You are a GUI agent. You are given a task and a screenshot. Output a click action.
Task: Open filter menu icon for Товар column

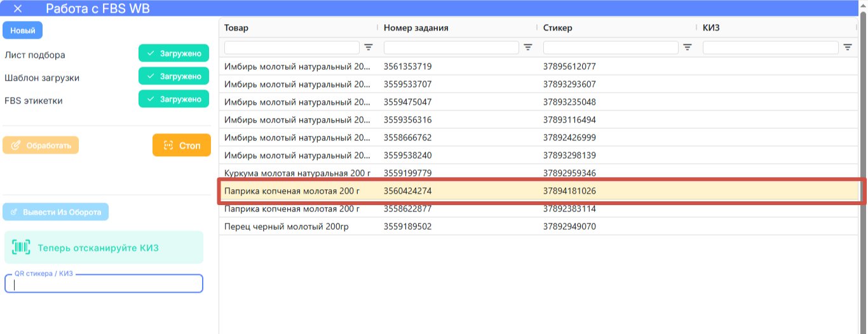tap(369, 48)
